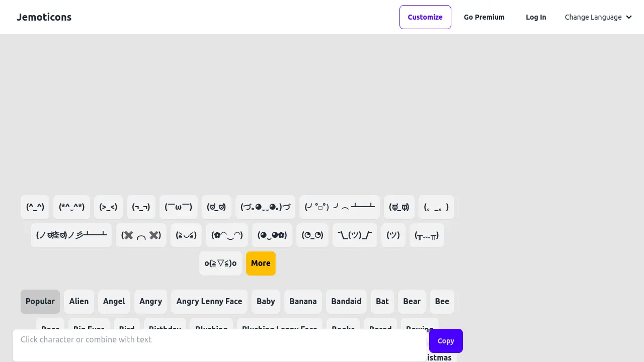The height and width of the screenshot is (362, 644).
Task: Click the purple Copy button
Action: coord(446,341)
